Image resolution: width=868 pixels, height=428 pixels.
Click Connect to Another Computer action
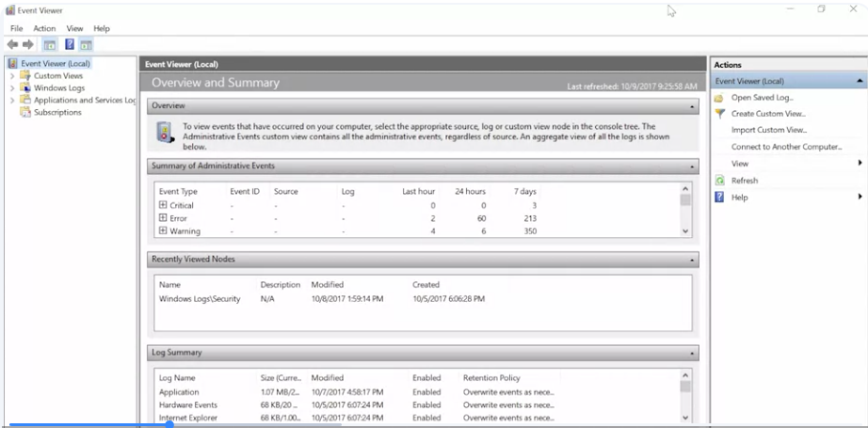pyautogui.click(x=786, y=147)
